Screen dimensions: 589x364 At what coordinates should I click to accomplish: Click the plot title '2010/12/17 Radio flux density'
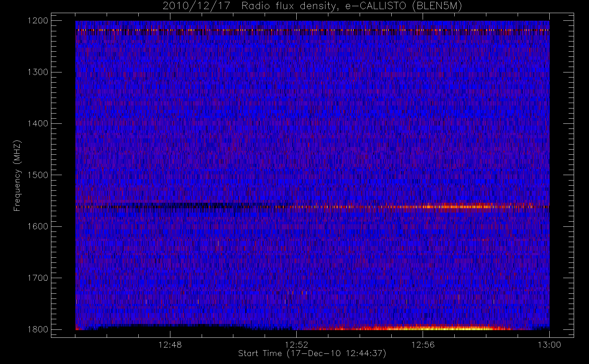tap(312, 6)
